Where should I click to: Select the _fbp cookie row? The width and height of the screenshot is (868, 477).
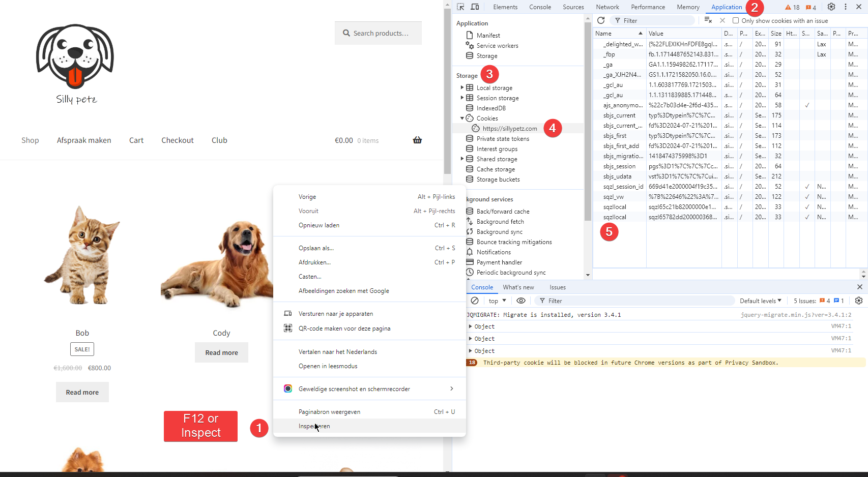(x=730, y=54)
